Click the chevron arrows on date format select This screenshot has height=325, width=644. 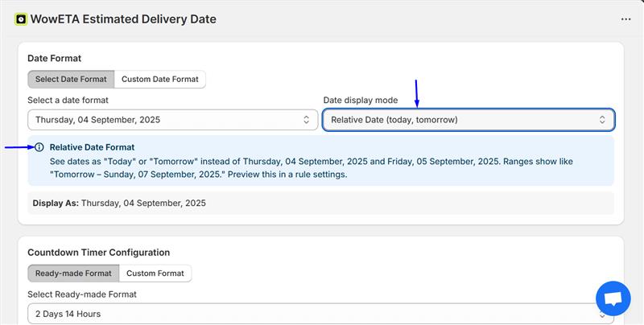(x=306, y=120)
